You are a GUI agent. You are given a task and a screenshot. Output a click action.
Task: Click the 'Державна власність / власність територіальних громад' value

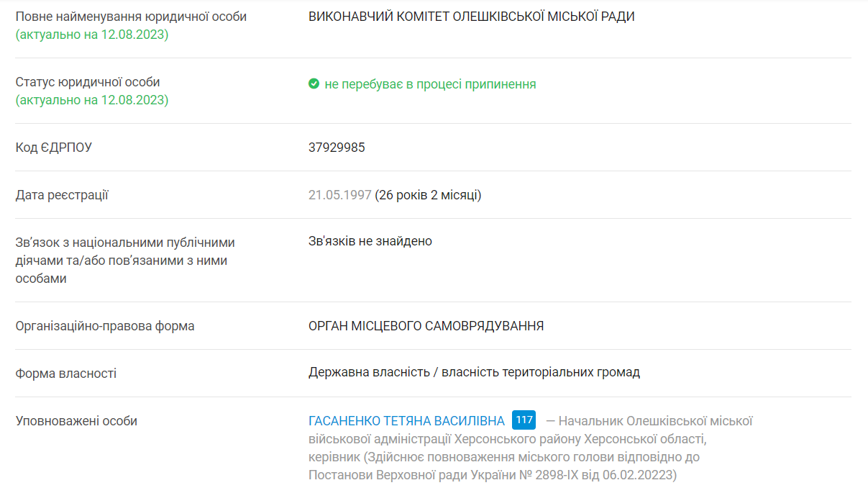474,372
